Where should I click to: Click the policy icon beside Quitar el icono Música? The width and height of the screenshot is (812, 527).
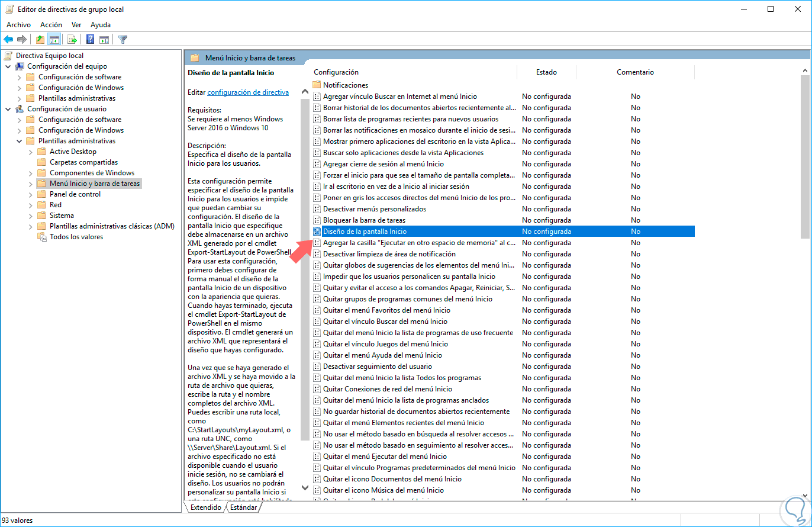pos(317,490)
